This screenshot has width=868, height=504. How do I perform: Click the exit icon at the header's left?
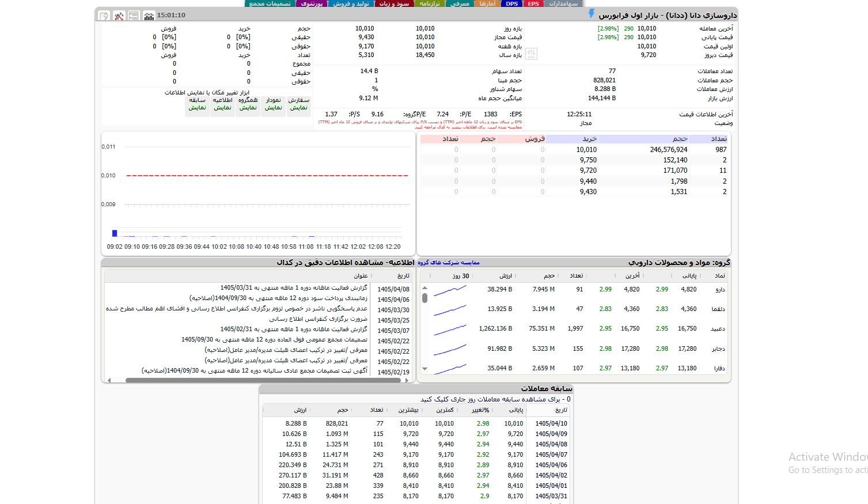[104, 16]
